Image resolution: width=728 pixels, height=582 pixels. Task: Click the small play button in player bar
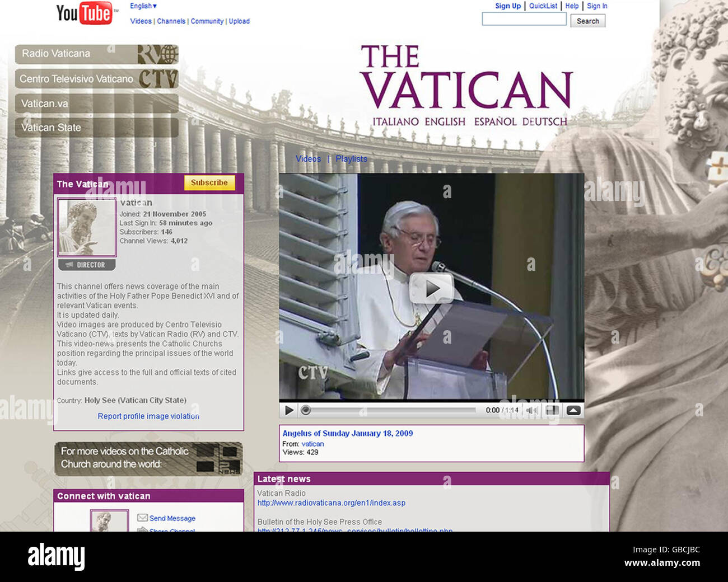[289, 410]
